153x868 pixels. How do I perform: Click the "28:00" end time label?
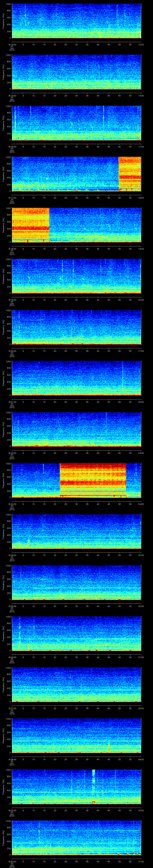[x=141, y=708]
